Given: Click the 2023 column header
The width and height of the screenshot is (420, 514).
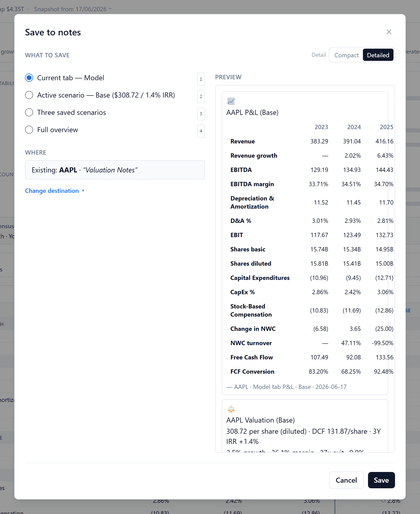Looking at the screenshot, I should [x=321, y=127].
